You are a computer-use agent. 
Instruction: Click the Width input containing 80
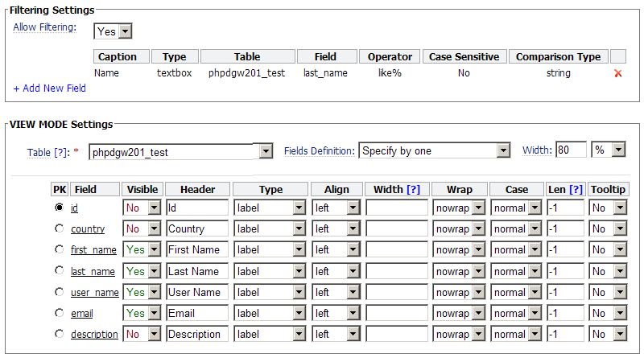click(571, 150)
